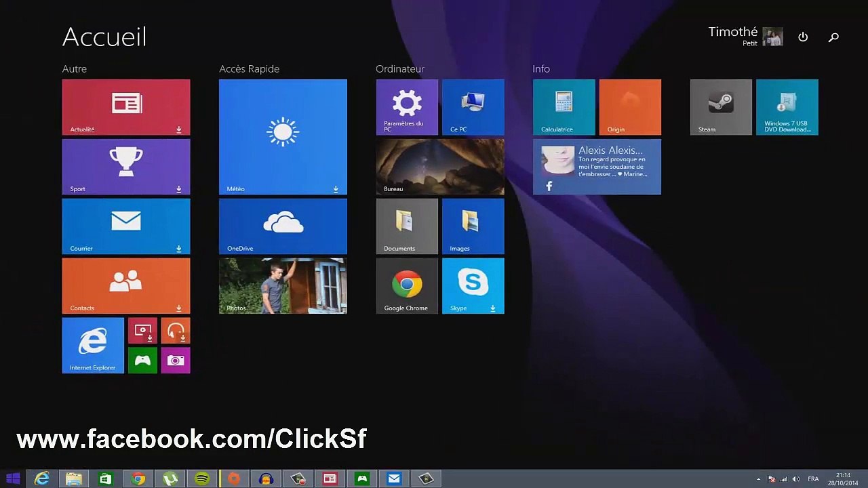Open the small orange Music headphones tile
Image resolution: width=868 pixels, height=488 pixels.
tap(176, 331)
